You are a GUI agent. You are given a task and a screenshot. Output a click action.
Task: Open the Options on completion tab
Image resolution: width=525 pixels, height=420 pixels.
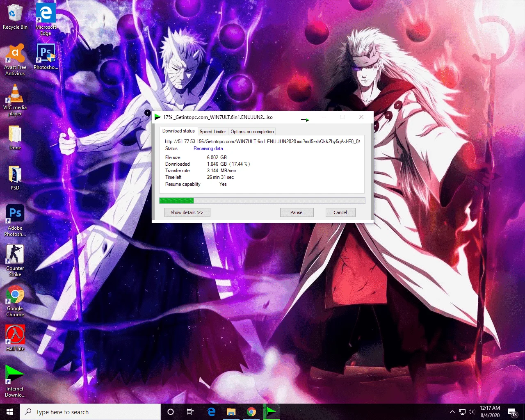tap(252, 132)
